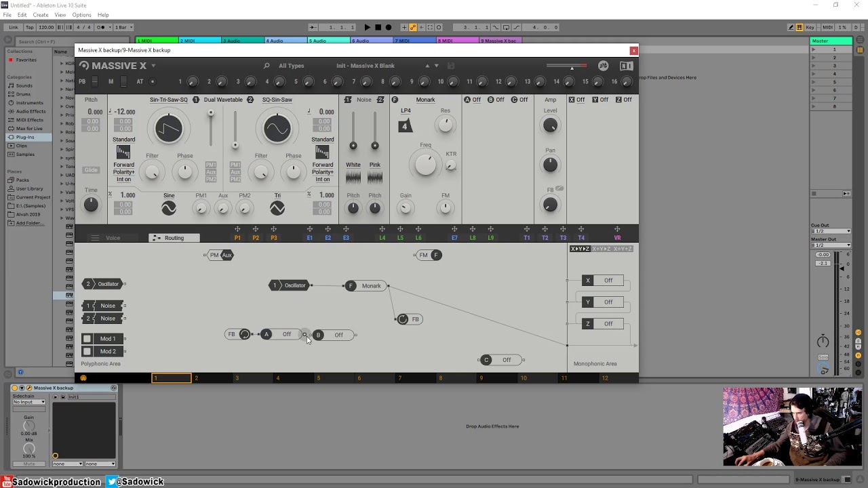Image resolution: width=868 pixels, height=488 pixels.
Task: Open SQ-Sin-Saw wavetable menu
Action: [x=277, y=100]
